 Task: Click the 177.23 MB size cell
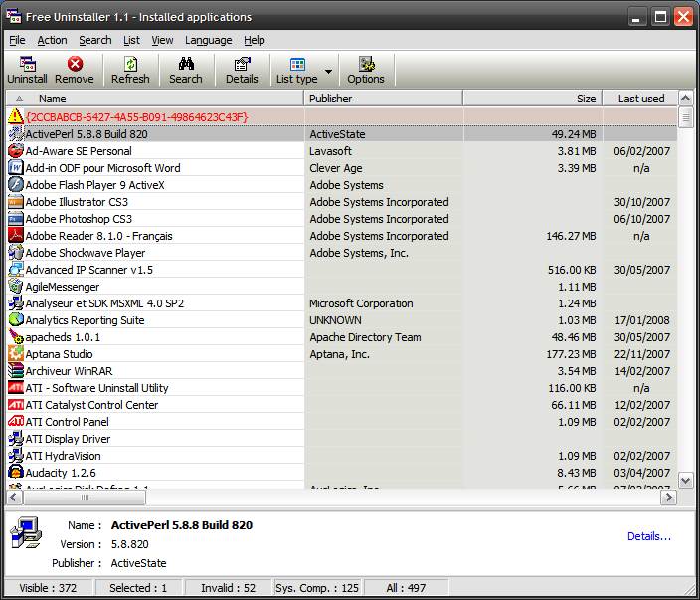[x=534, y=354]
